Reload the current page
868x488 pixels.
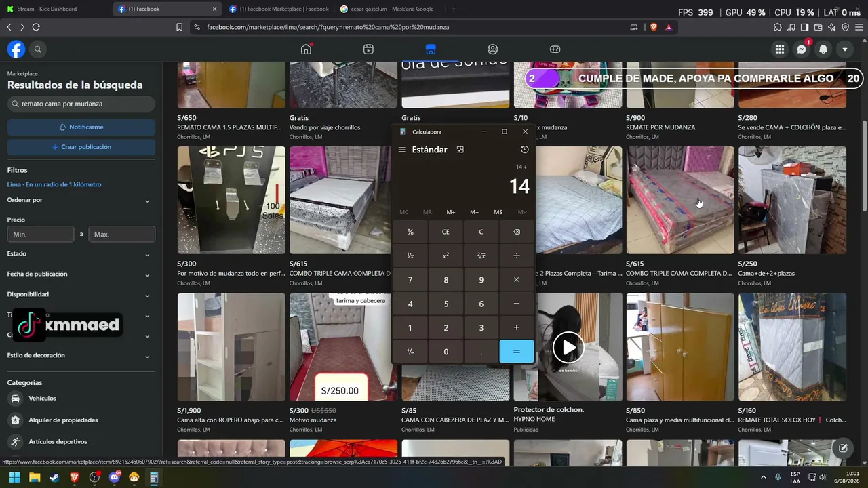tap(36, 27)
